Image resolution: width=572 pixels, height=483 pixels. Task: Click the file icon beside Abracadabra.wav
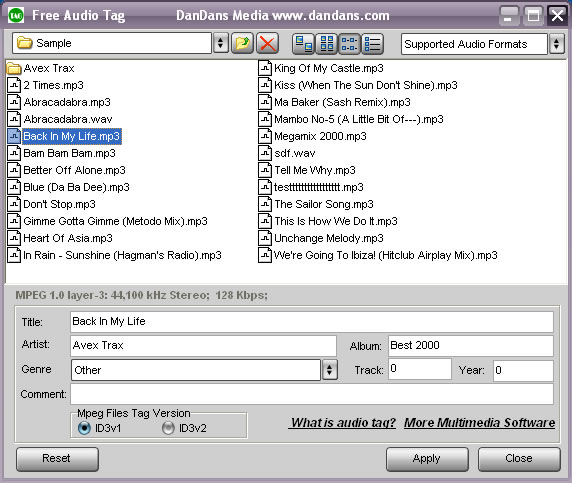[x=14, y=119]
